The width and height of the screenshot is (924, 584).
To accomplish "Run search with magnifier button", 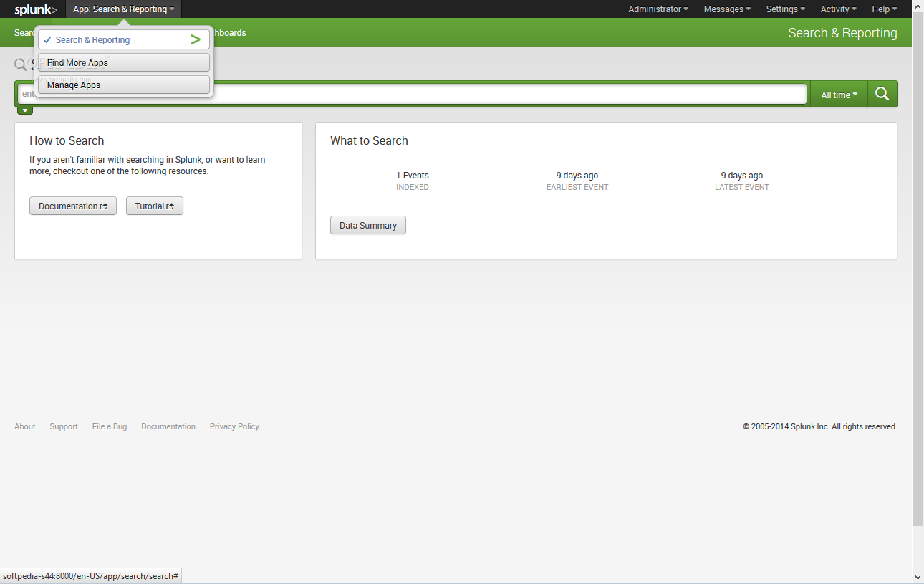I will [882, 94].
